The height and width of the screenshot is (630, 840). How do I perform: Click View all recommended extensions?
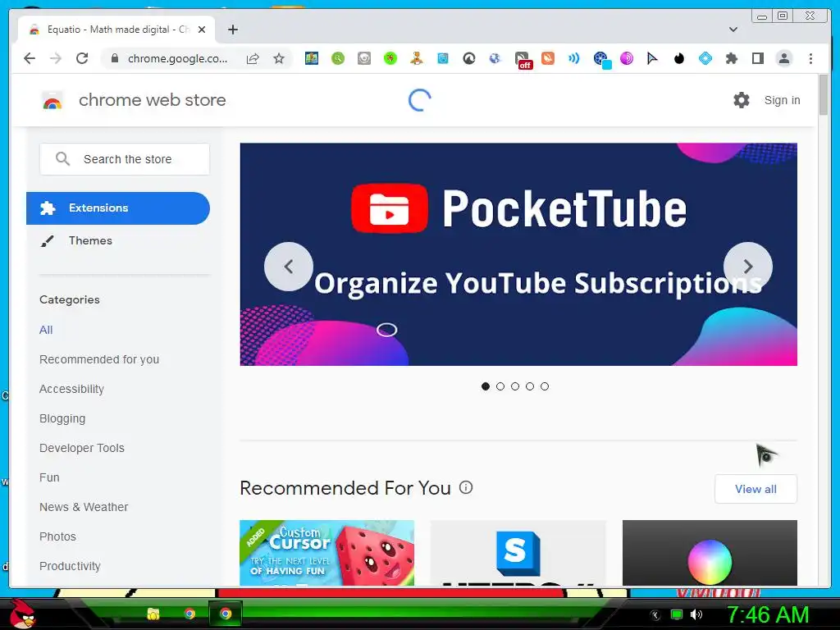pos(756,489)
